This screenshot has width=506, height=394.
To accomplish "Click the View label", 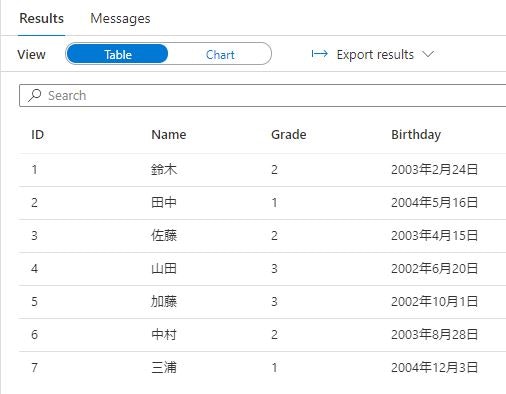I will point(31,54).
